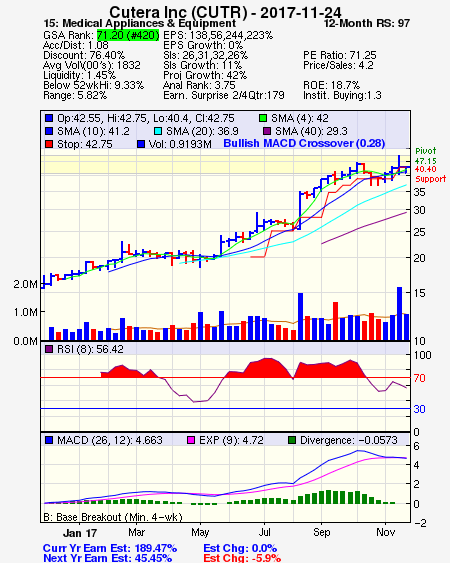Click the green SMA (4) legend swatch

(263, 118)
